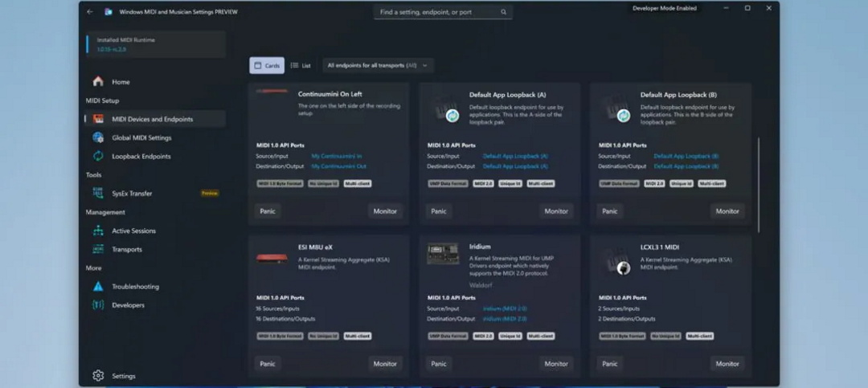Click the Home icon in sidebar
The width and height of the screenshot is (868, 388).
point(98,82)
